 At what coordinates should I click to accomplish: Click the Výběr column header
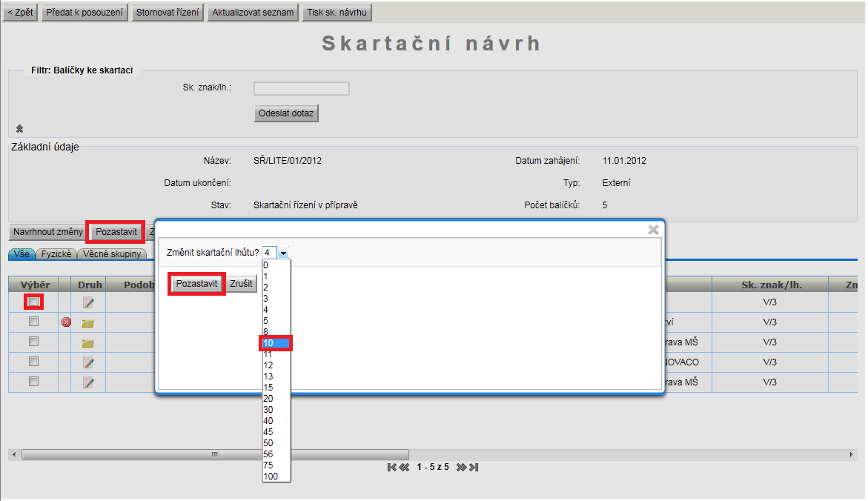coord(35,285)
